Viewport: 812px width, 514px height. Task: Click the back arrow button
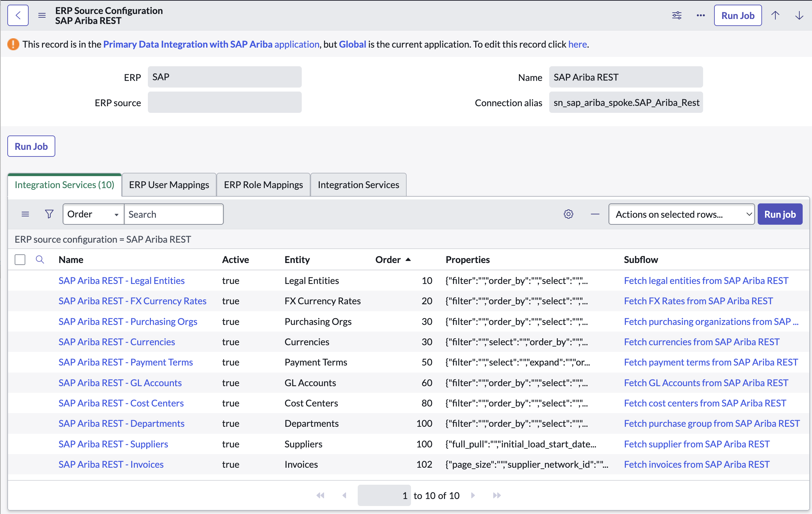pyautogui.click(x=18, y=16)
